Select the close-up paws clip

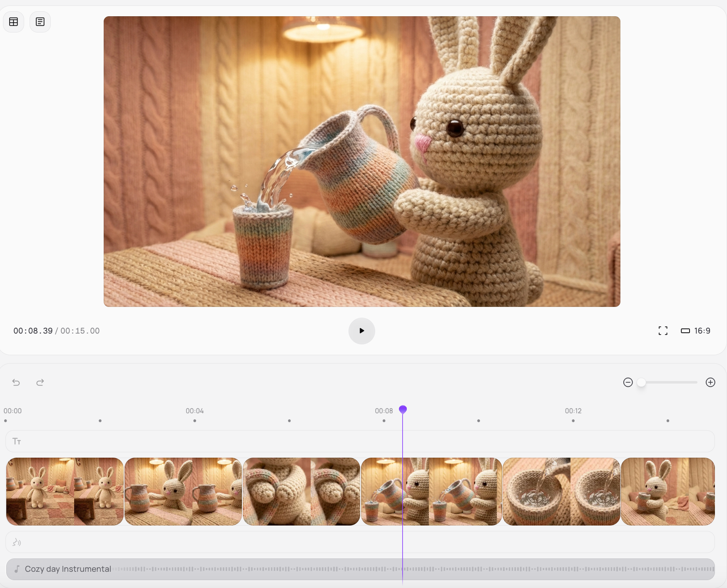(301, 491)
